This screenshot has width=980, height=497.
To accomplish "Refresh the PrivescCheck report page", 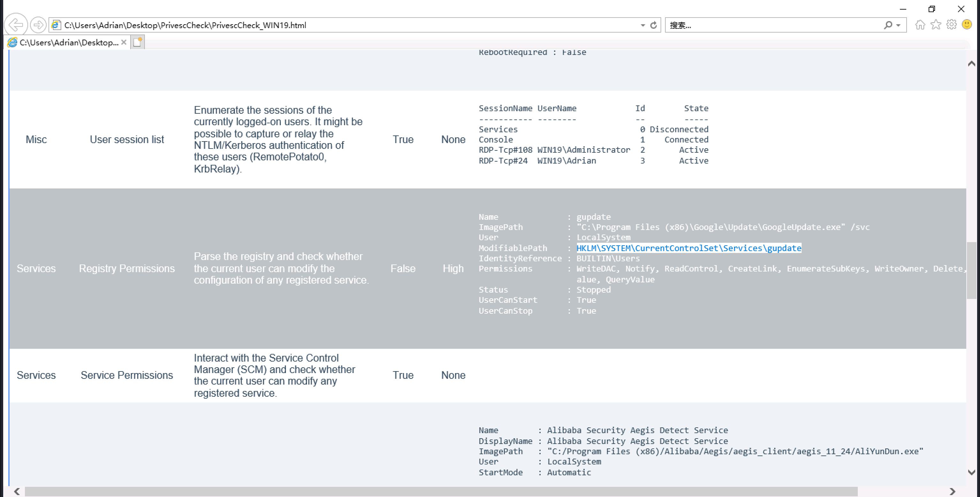I will point(653,25).
